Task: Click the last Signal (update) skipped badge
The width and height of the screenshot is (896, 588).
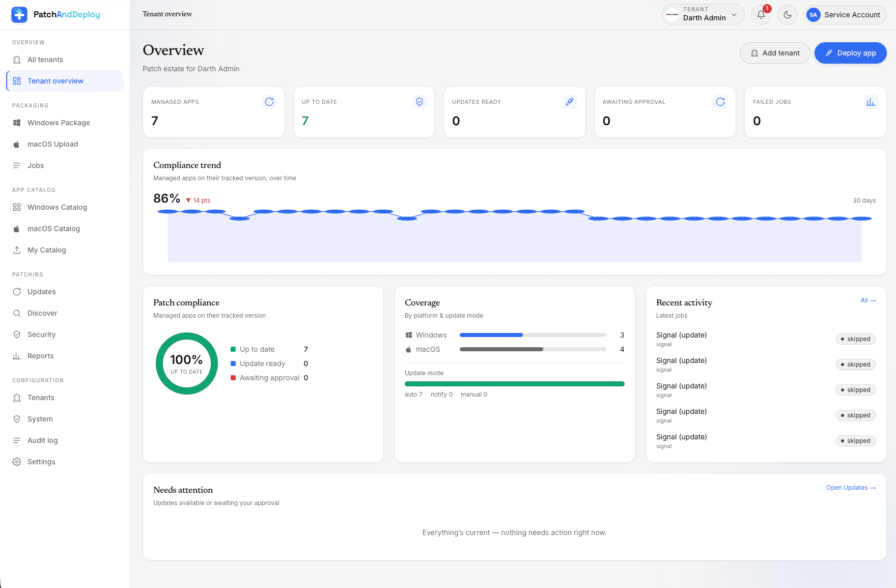Action: pyautogui.click(x=856, y=441)
